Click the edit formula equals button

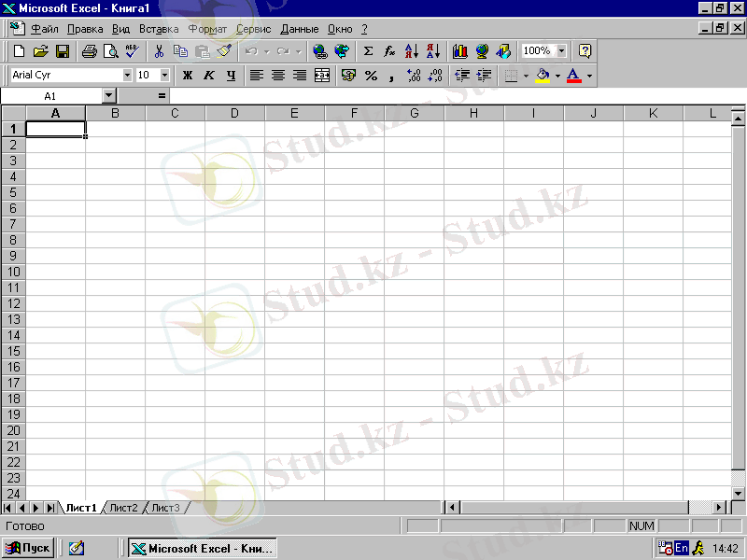click(162, 96)
